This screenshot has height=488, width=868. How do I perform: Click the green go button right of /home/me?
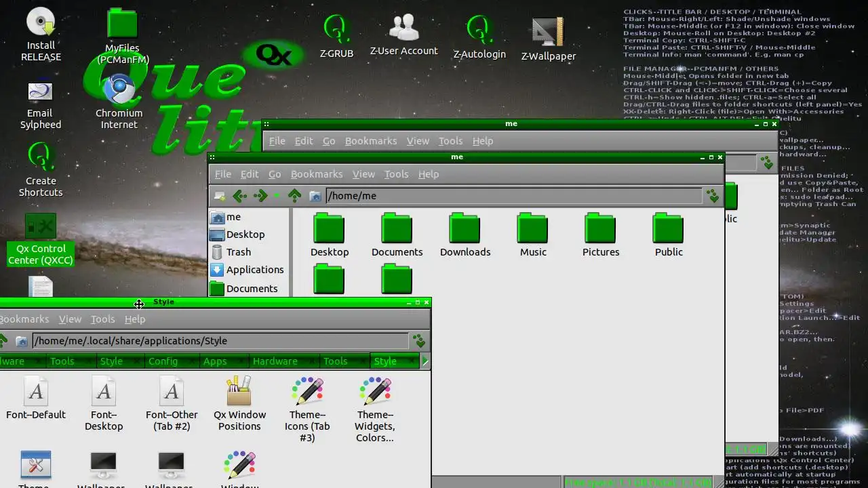[713, 196]
